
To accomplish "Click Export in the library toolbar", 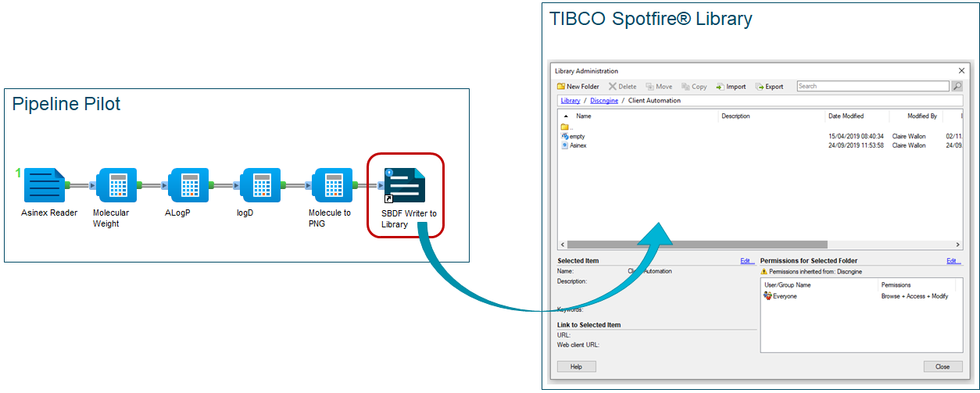I will tap(769, 87).
